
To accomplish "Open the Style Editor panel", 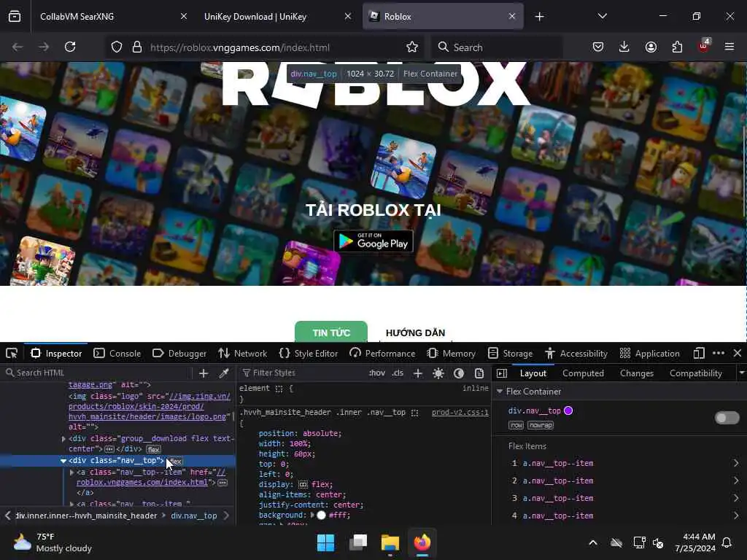I will point(309,354).
